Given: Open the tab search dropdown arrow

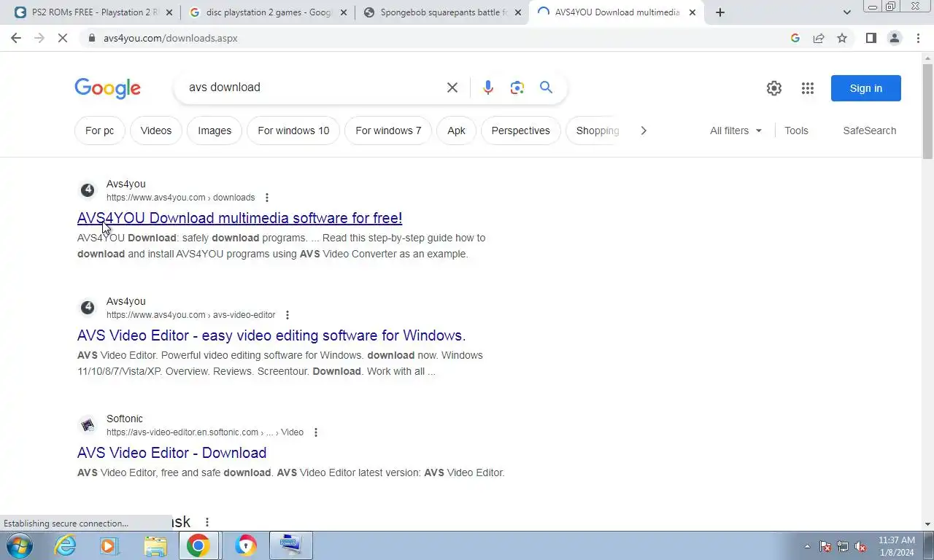Looking at the screenshot, I should coord(846,12).
